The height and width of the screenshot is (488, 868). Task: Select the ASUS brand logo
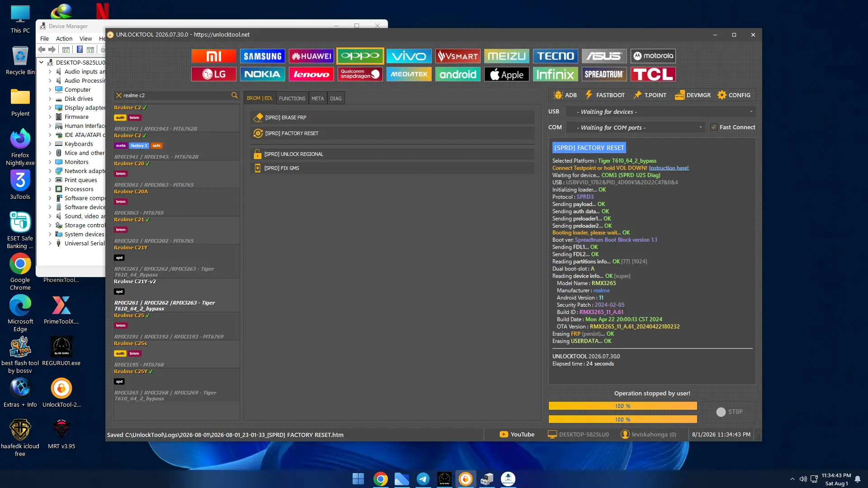click(x=604, y=56)
